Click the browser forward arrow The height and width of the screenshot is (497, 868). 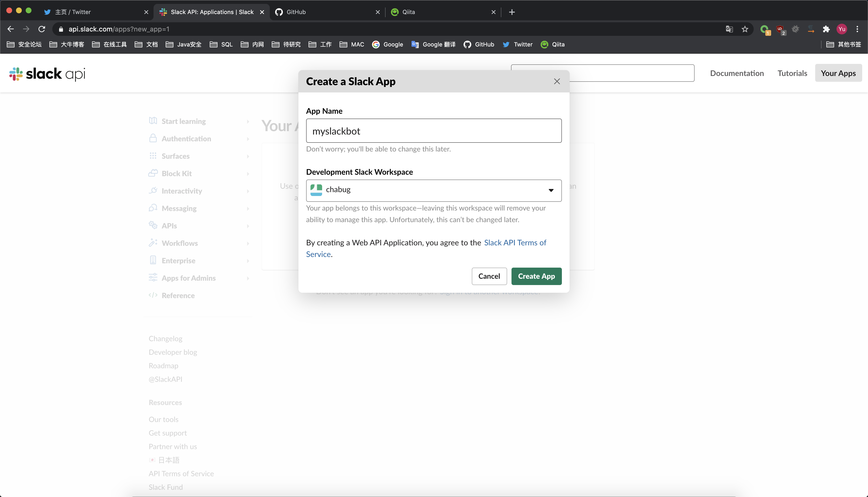pyautogui.click(x=26, y=29)
